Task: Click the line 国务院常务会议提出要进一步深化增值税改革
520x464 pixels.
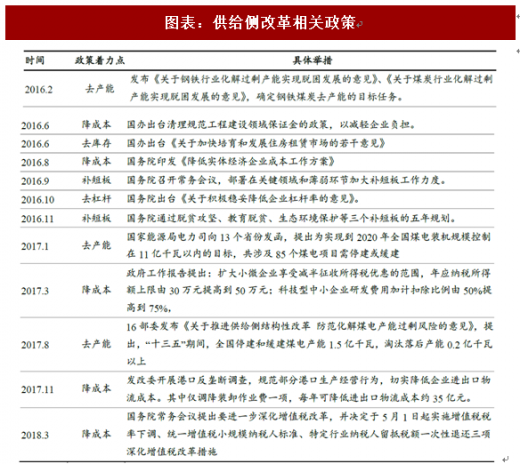Action: coord(309,417)
